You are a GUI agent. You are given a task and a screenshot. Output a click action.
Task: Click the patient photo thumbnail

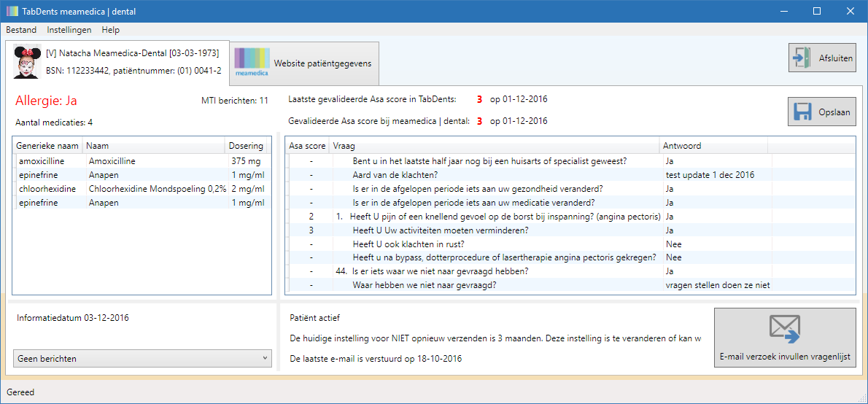pos(27,61)
